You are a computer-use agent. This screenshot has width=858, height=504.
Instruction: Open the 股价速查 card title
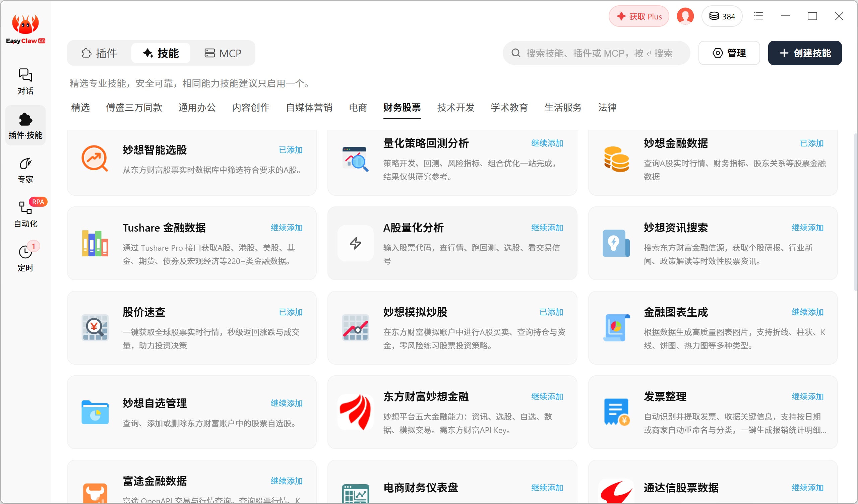click(144, 312)
